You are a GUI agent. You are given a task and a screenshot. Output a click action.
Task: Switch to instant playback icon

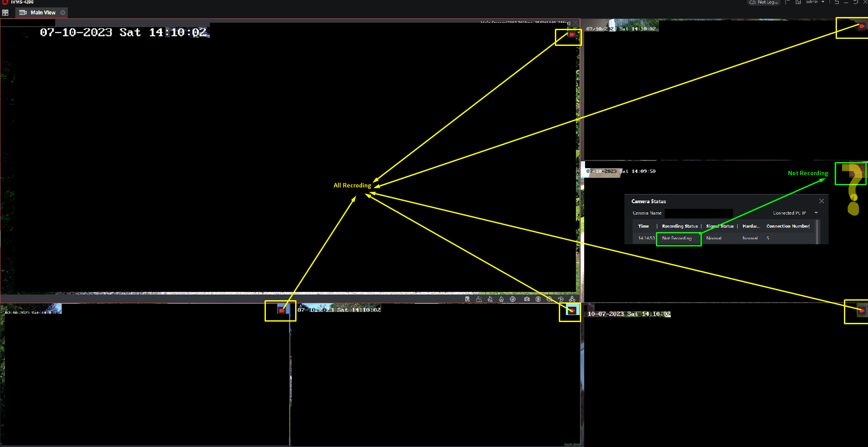tap(561, 299)
